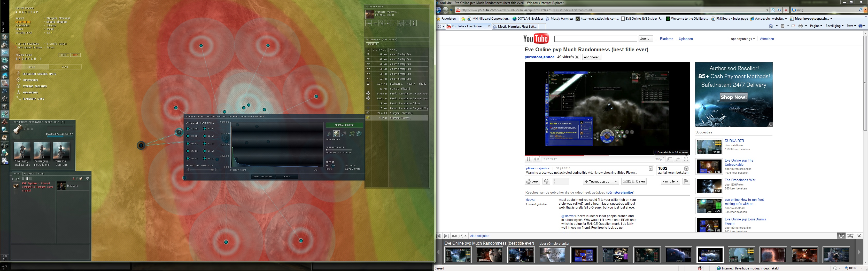This screenshot has width=868, height=271.
Task: Seek in the YouTube video progress bar
Action: (607, 155)
